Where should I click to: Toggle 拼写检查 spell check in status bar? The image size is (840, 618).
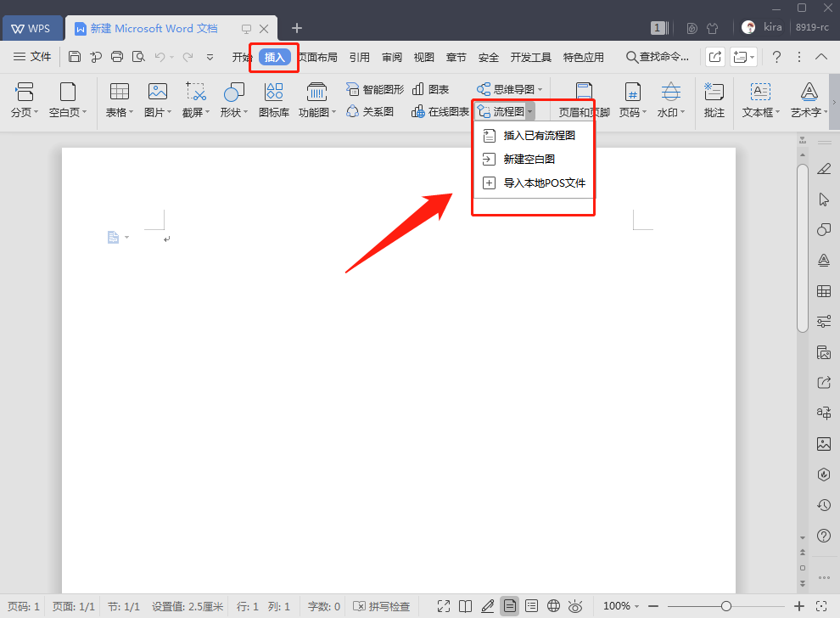[382, 606]
